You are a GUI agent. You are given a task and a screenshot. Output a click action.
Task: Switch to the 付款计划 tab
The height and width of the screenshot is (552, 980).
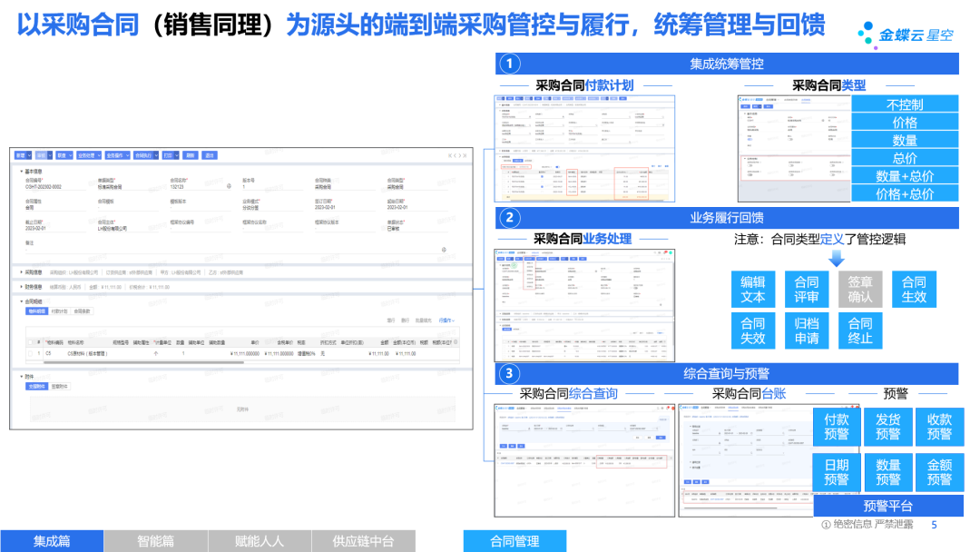point(59,310)
